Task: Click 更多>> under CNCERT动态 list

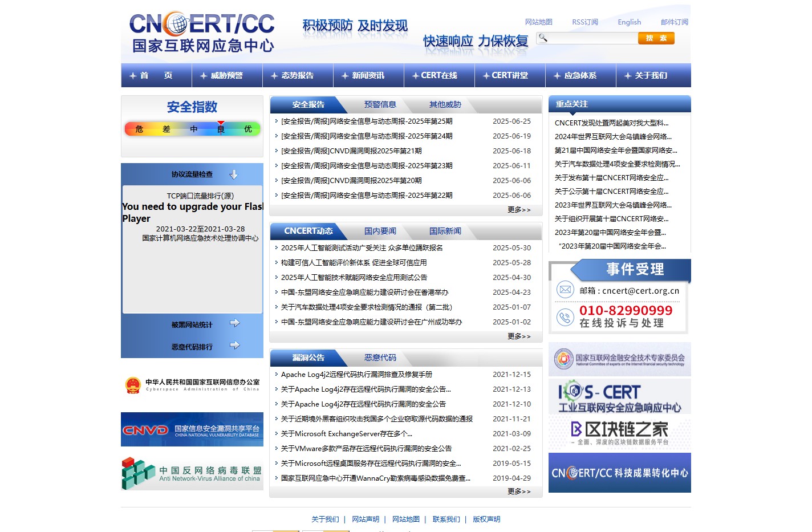Action: tap(519, 336)
